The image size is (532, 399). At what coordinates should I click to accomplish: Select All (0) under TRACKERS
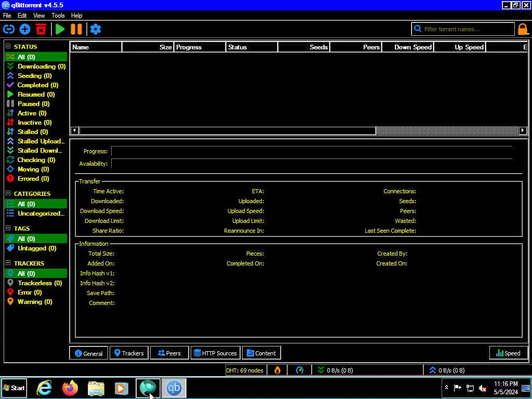point(36,273)
